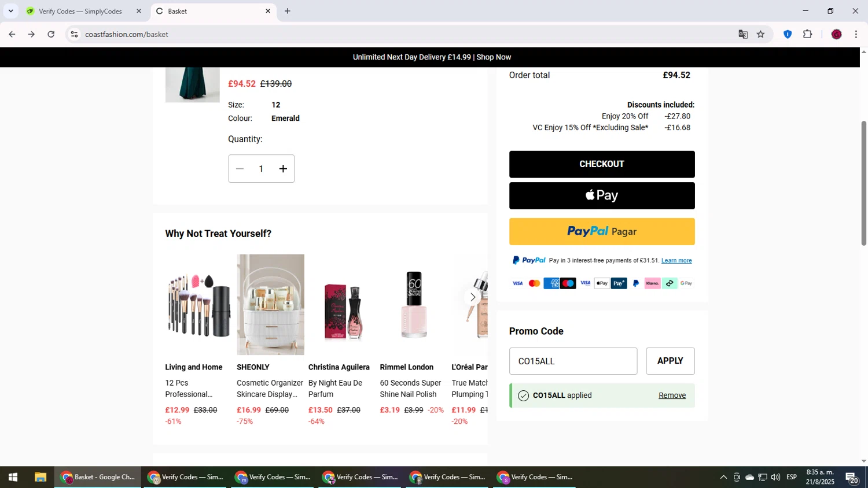
Task: Show hidden system tray icons
Action: click(723, 477)
